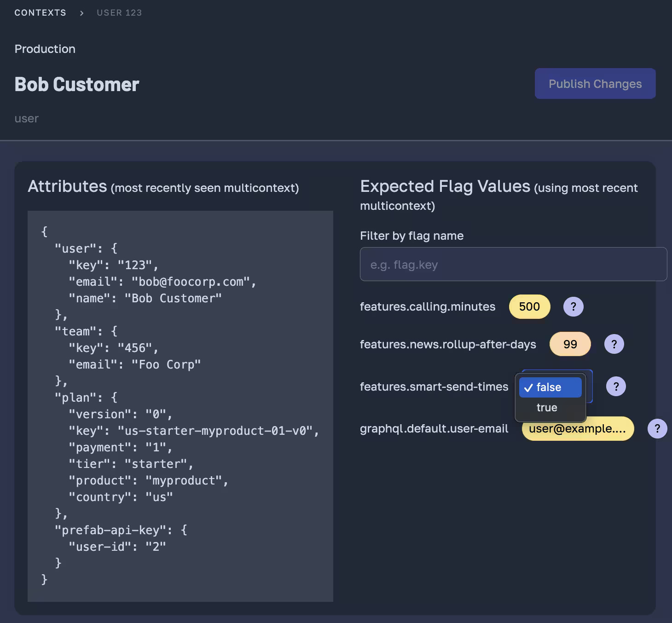The width and height of the screenshot is (672, 623).
Task: Click the features.calling.minutes flag name
Action: tap(428, 307)
